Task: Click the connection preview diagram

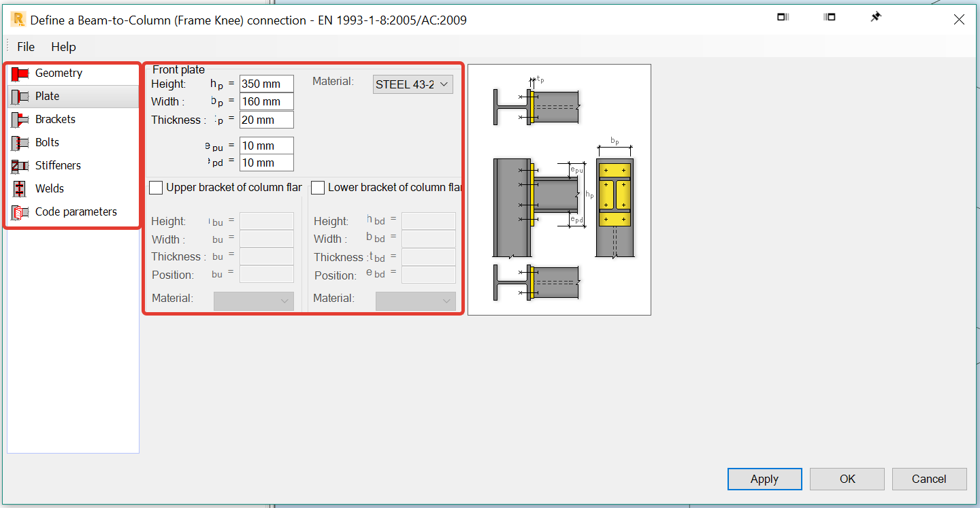Action: [x=559, y=189]
